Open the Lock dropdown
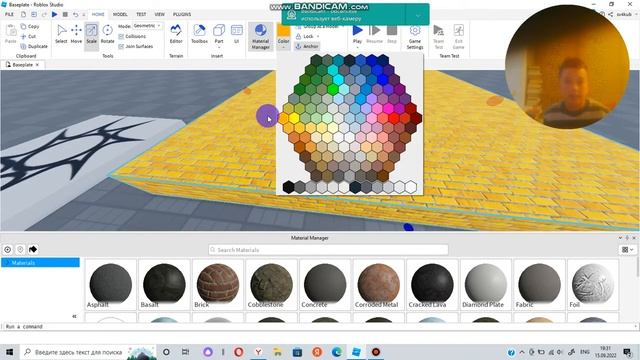Screen dimensions: 640x360 click(x=307, y=36)
